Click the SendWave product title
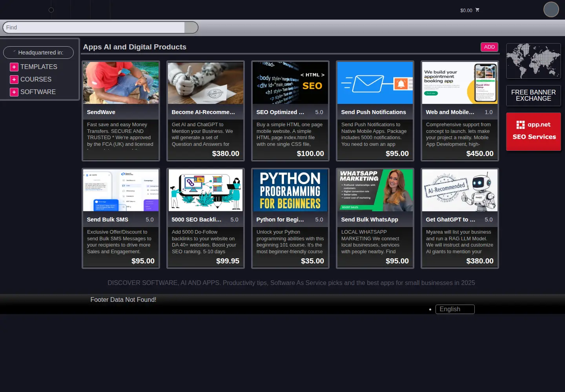The height and width of the screenshot is (392, 565). click(101, 112)
